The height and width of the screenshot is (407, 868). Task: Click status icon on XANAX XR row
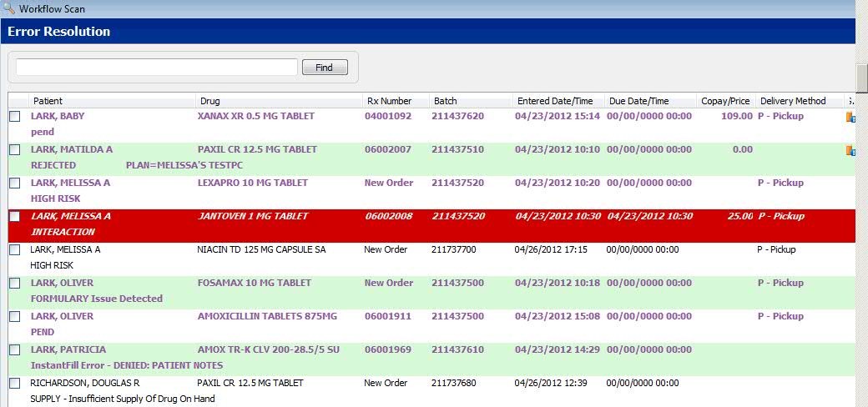[850, 117]
